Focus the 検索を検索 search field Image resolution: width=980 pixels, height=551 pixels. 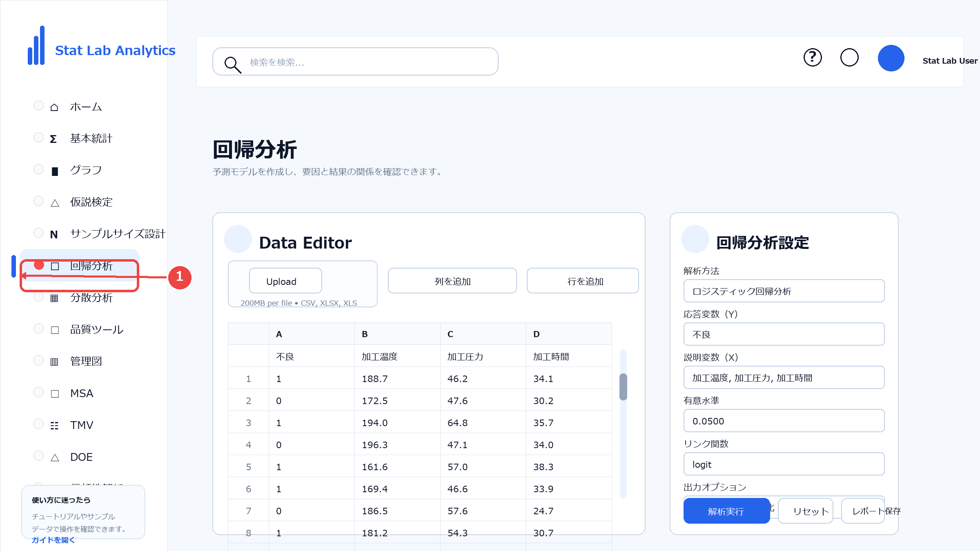tap(355, 62)
